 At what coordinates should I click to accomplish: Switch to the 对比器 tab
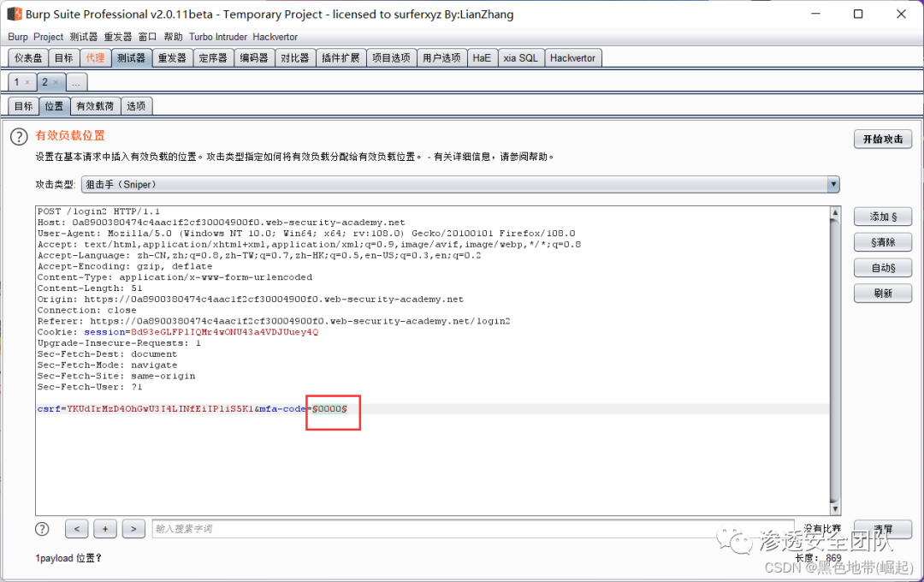[x=294, y=58]
